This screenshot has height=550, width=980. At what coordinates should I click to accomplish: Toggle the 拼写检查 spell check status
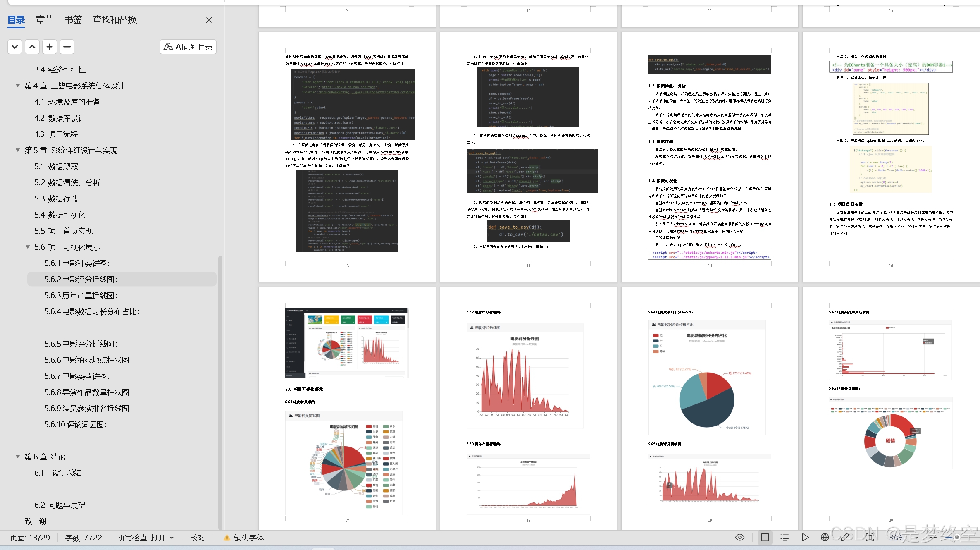145,538
